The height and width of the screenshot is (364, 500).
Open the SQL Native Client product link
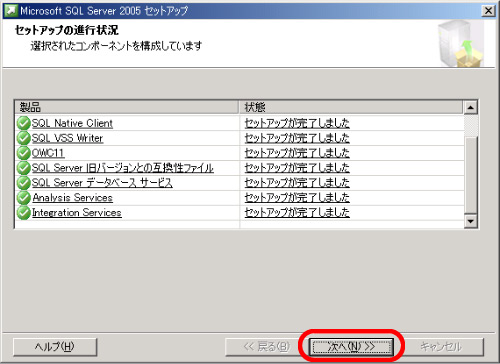tap(72, 123)
